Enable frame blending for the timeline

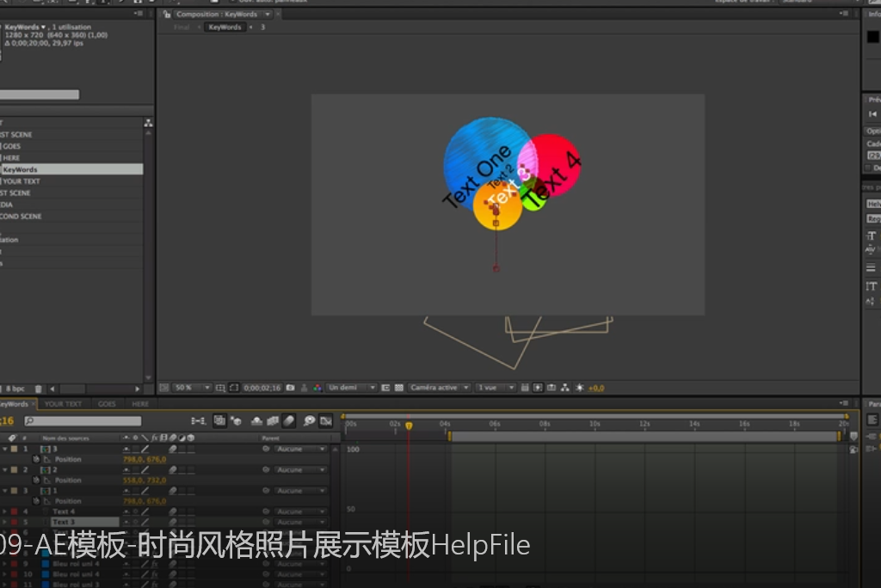pos(273,420)
